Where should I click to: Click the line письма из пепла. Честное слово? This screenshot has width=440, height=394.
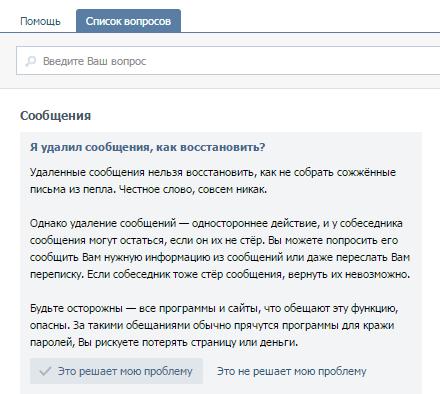[148, 189]
